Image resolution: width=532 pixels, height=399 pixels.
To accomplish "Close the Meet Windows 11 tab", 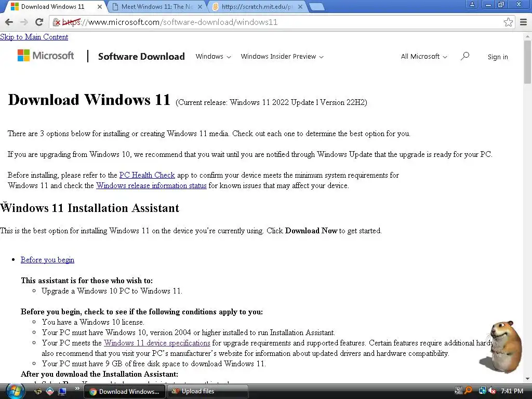I will (200, 6).
